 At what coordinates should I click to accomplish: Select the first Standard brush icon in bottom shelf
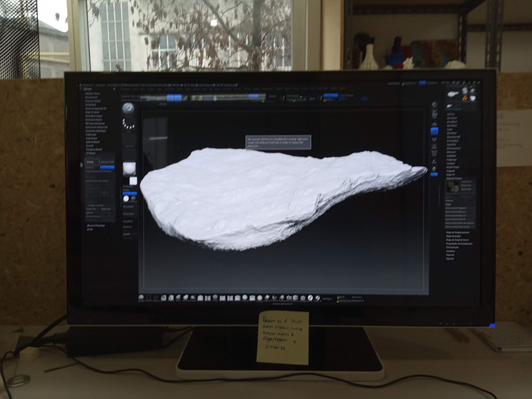tap(141, 297)
